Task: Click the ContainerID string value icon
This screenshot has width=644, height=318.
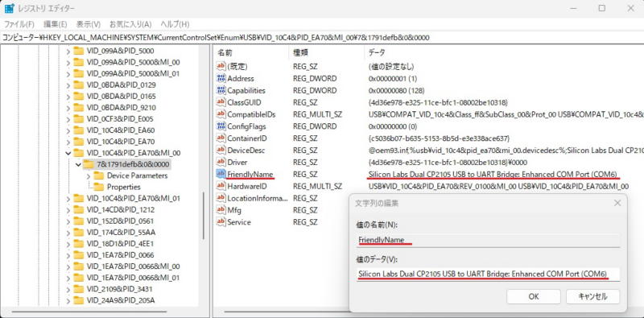Action: coord(221,138)
